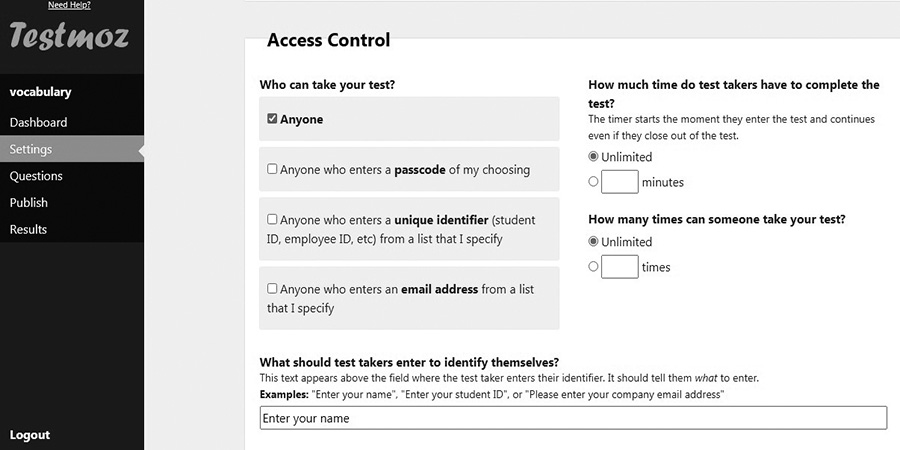Select Unlimited attempts radio button

[x=594, y=241]
